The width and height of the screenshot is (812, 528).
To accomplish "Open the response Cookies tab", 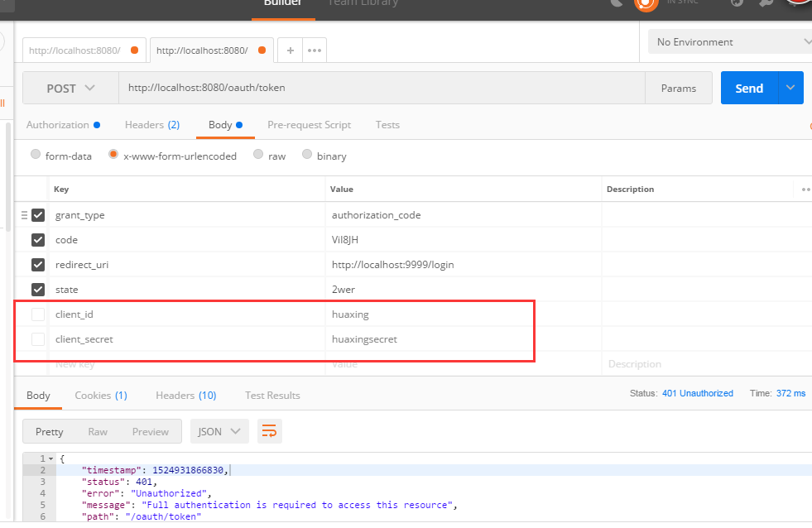I will tap(100, 396).
